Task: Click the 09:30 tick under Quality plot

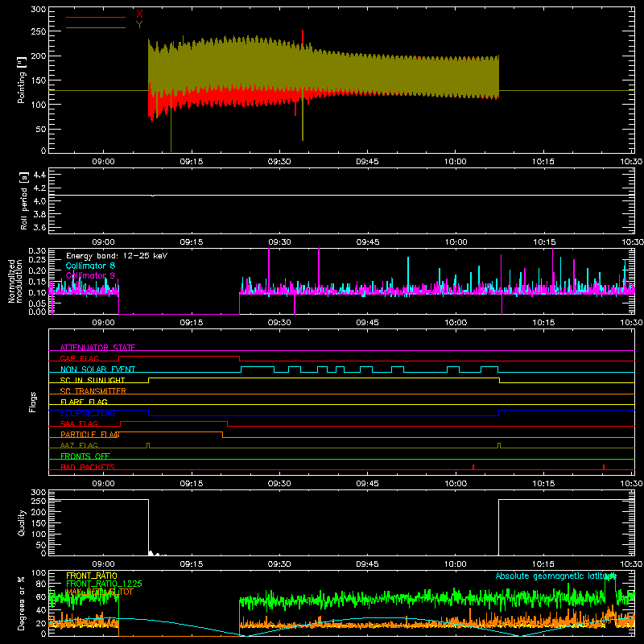Action: [x=279, y=564]
